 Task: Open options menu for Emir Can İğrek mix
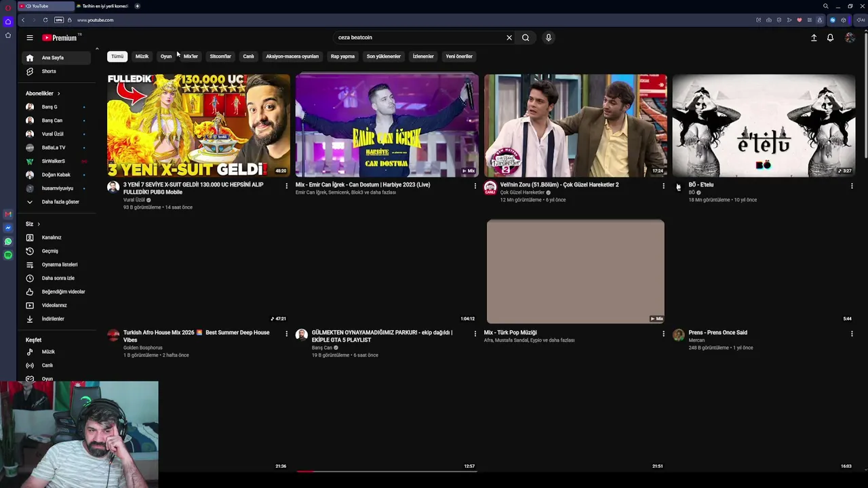pos(475,186)
